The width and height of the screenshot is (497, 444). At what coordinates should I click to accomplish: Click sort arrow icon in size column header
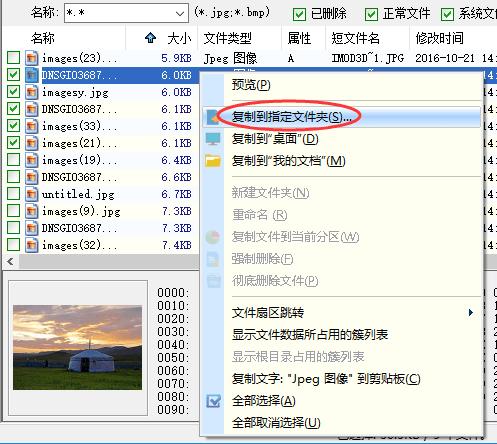point(150,38)
